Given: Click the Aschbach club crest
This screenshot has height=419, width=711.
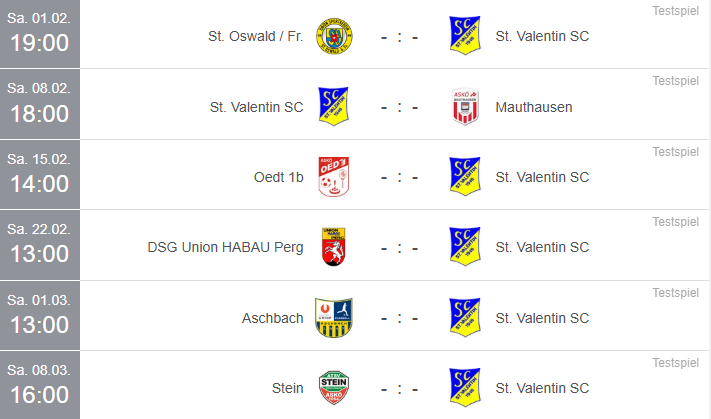Looking at the screenshot, I should point(334,318).
